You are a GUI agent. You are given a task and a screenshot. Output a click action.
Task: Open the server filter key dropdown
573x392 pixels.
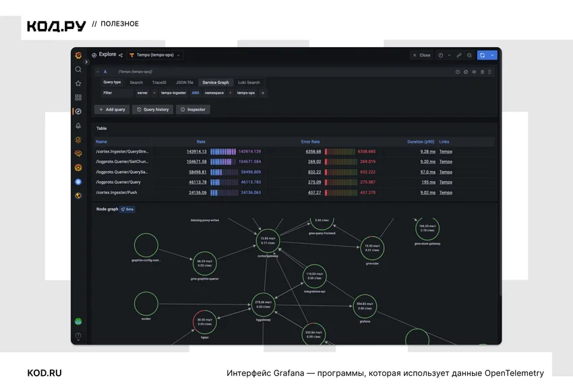[x=142, y=93]
